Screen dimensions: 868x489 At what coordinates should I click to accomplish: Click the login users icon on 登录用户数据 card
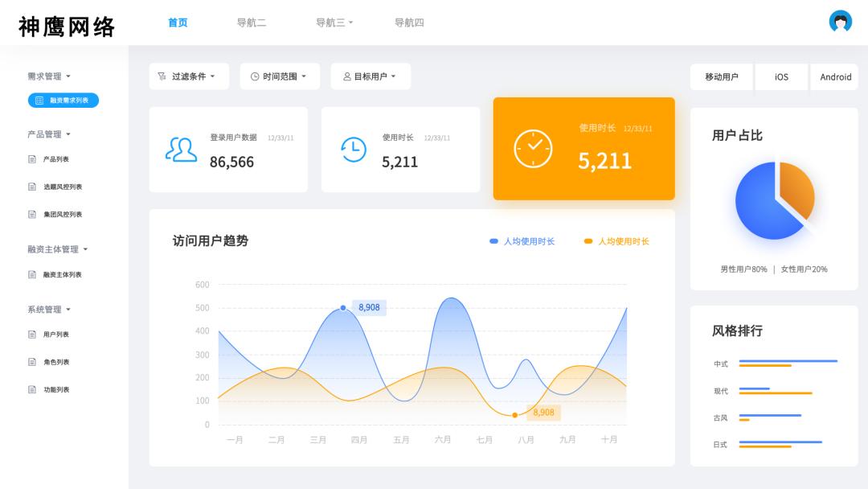[180, 150]
